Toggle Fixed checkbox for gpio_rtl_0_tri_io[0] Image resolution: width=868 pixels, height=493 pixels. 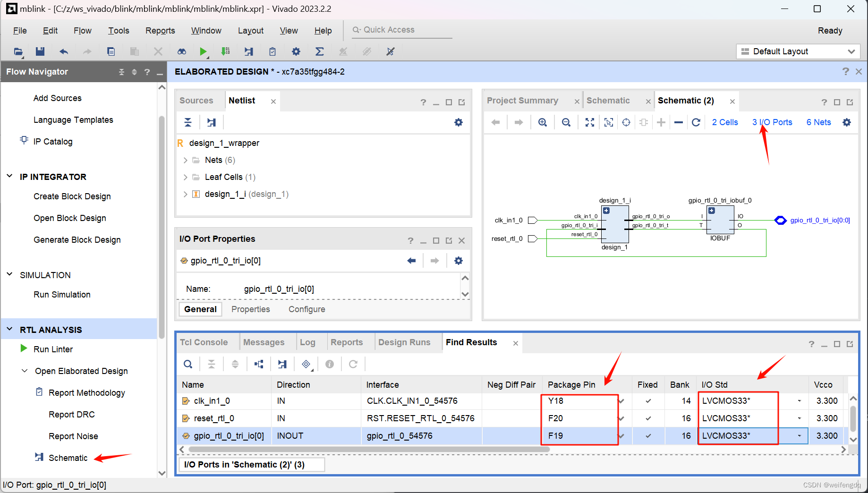click(648, 436)
